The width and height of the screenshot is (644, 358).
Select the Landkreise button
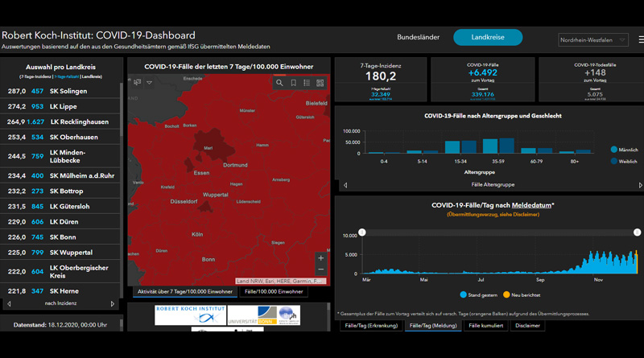[x=488, y=37]
